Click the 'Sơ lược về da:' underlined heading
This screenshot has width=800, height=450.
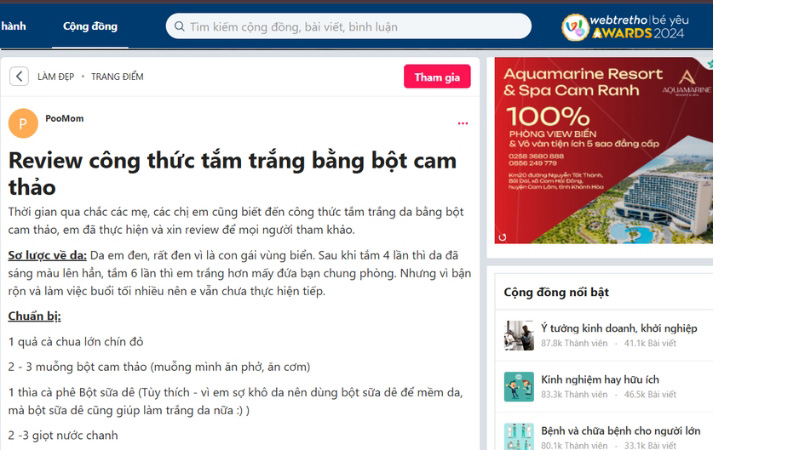[x=47, y=255]
